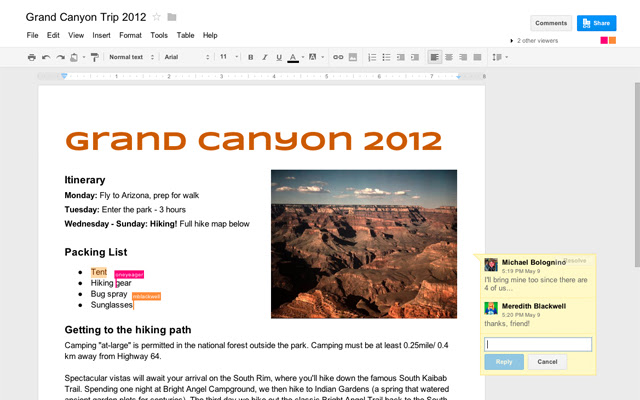Undo the last edit

point(46,57)
